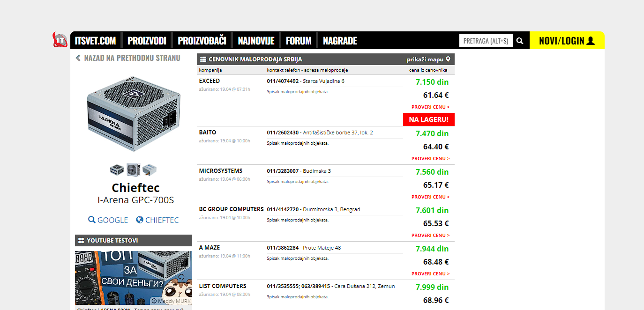Click the Google search magnifier icon
The height and width of the screenshot is (310, 644).
92,220
